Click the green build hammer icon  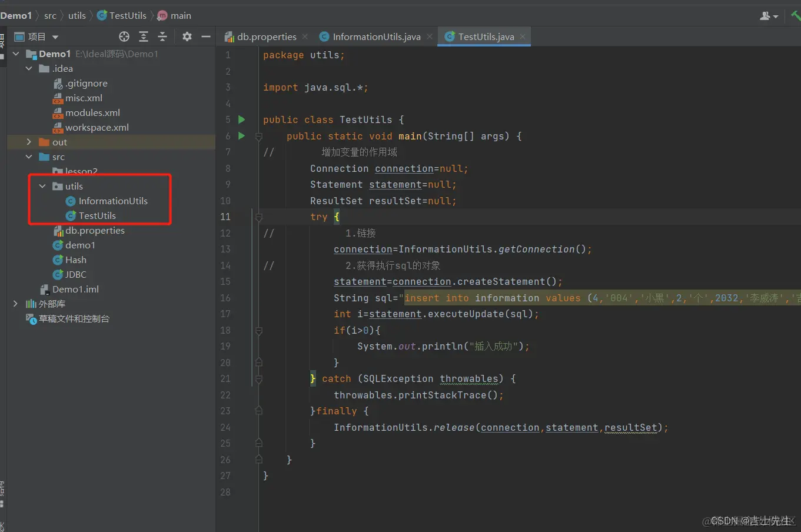pos(796,16)
